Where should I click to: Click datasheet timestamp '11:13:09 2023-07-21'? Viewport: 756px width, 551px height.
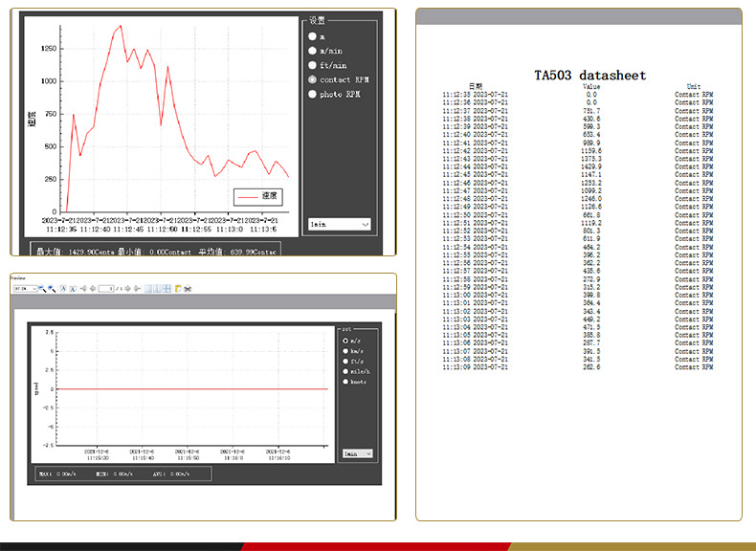coord(476,366)
